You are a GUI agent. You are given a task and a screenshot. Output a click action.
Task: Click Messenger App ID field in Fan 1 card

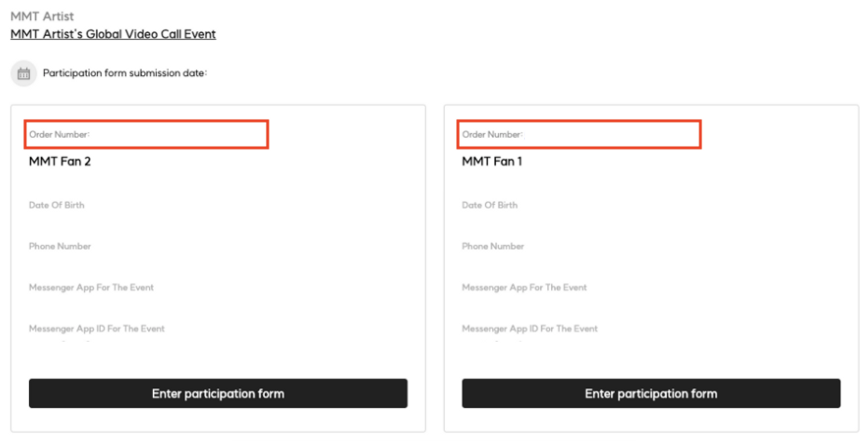[529, 329]
